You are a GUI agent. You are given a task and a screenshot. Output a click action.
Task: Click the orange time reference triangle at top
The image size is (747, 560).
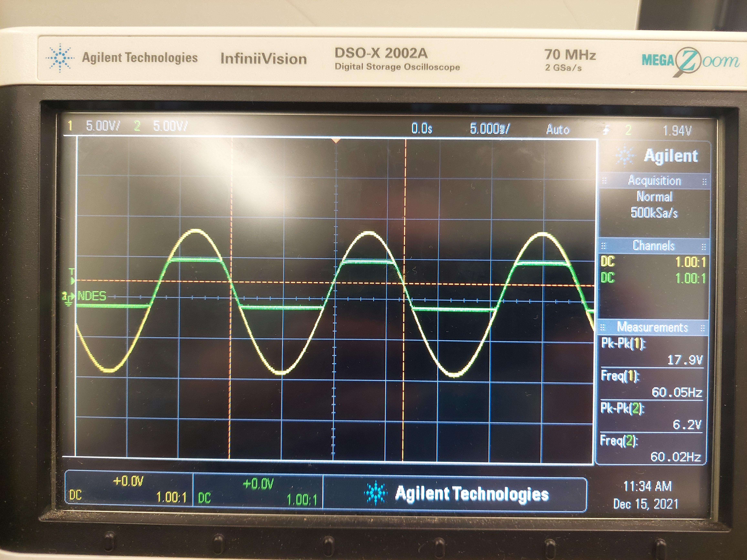coord(335,140)
